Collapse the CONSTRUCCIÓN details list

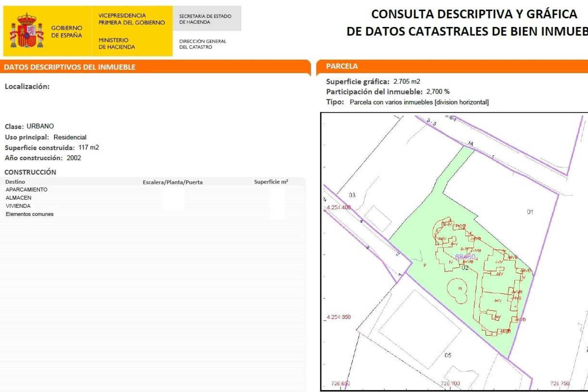[x=31, y=172]
